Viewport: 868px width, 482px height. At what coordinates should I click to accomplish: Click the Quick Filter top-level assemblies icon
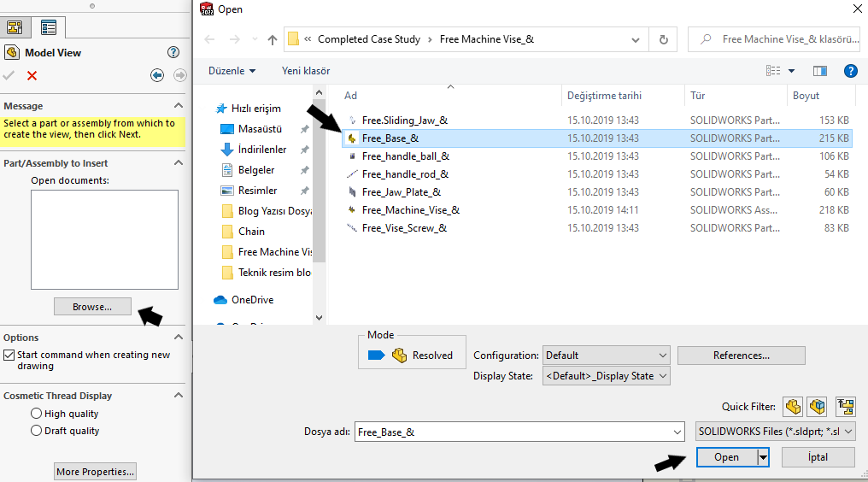(846, 407)
